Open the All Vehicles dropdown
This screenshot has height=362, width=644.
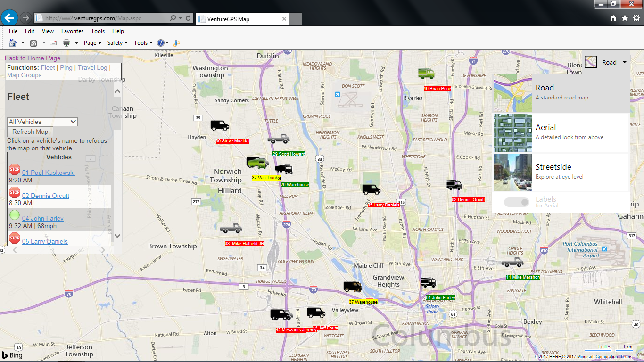[42, 122]
